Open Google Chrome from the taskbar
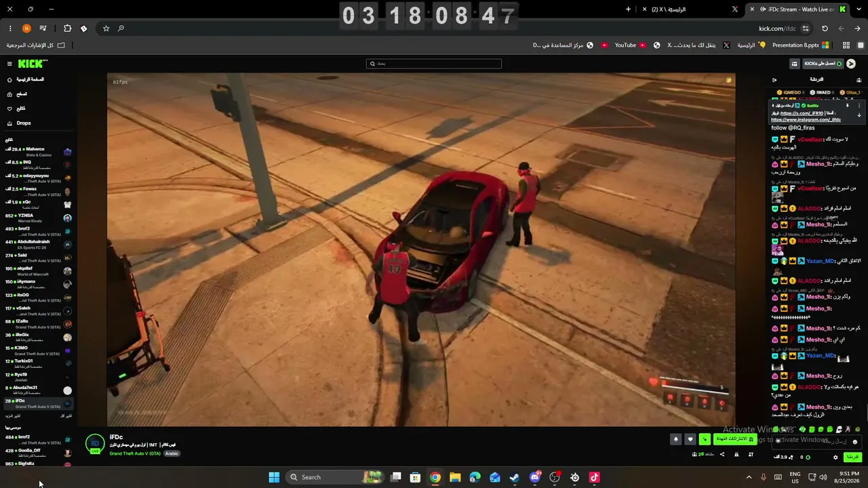This screenshot has width=868, height=488. pos(435,477)
